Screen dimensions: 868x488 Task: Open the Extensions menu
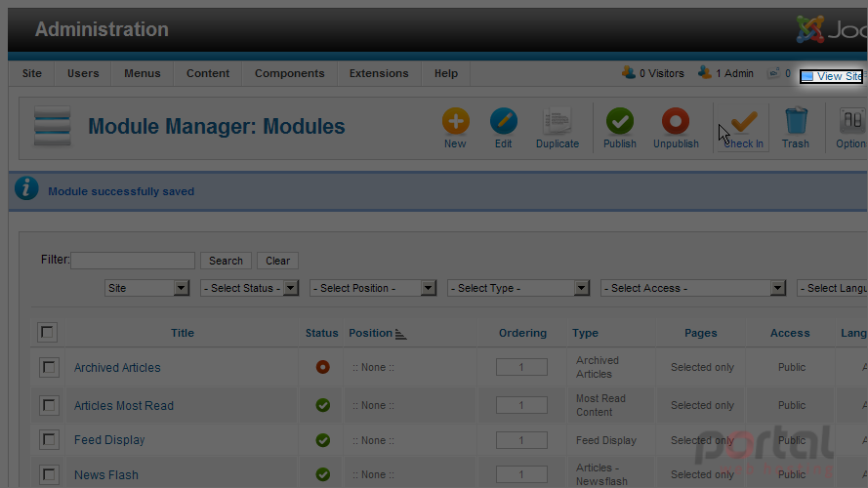379,73
